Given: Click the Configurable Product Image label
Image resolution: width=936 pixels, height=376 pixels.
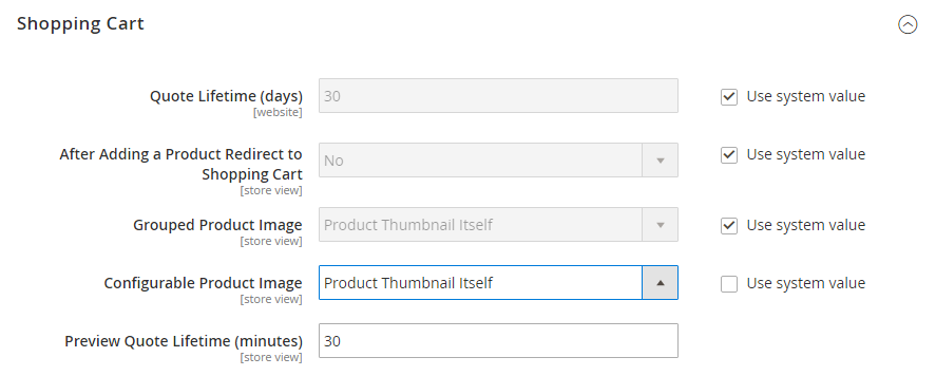Looking at the screenshot, I should (x=203, y=283).
